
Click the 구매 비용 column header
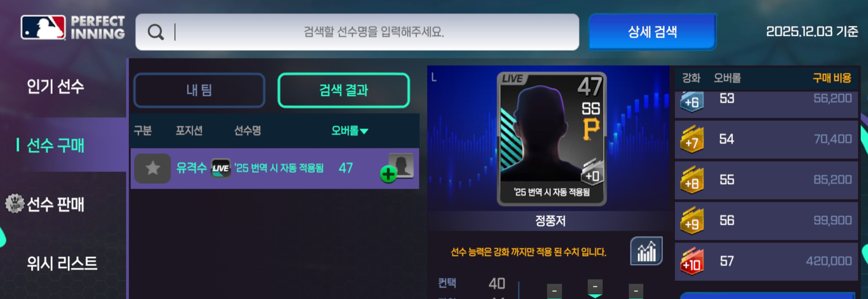832,78
